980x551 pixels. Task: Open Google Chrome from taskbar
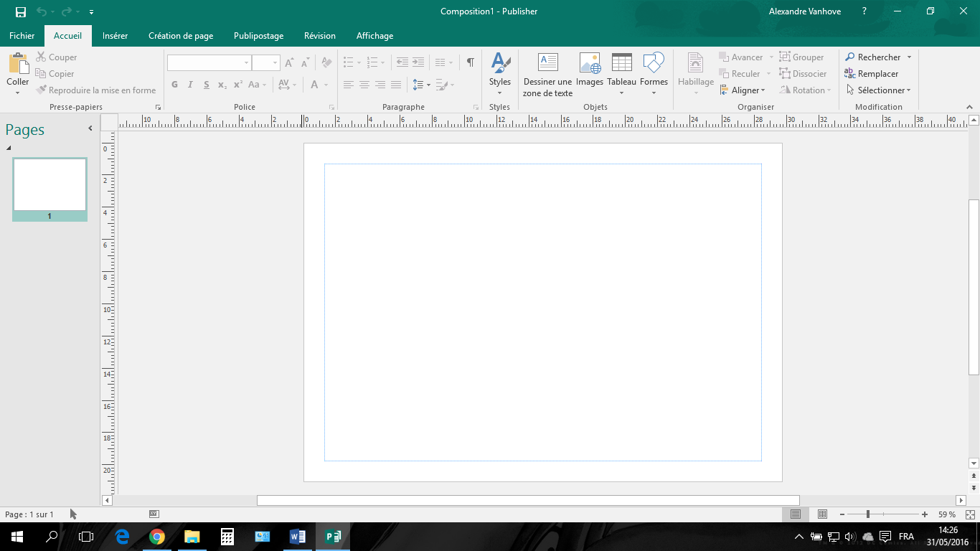(157, 537)
